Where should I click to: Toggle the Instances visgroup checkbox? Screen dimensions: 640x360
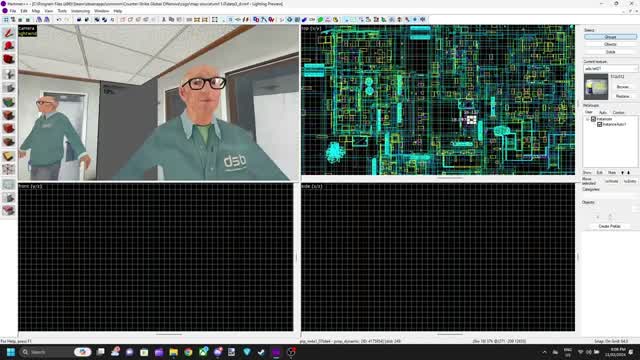(593, 119)
